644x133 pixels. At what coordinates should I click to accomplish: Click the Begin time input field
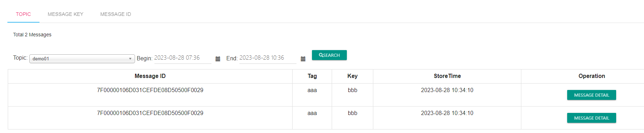point(183,58)
